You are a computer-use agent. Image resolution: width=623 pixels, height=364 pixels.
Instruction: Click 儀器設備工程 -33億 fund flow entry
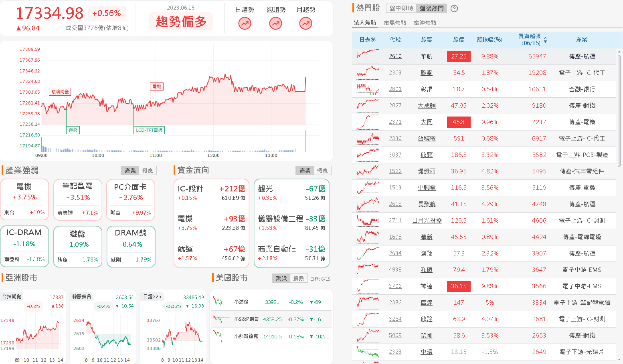(291, 223)
